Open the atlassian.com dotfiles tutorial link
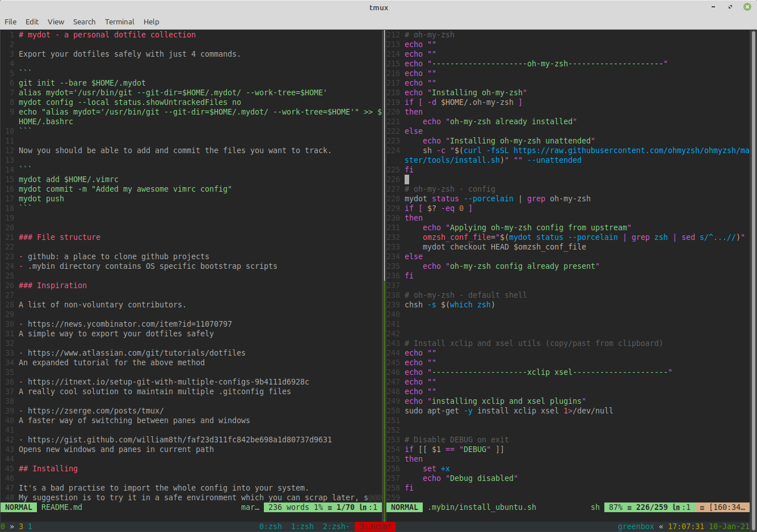This screenshot has width=757, height=532. [x=136, y=353]
